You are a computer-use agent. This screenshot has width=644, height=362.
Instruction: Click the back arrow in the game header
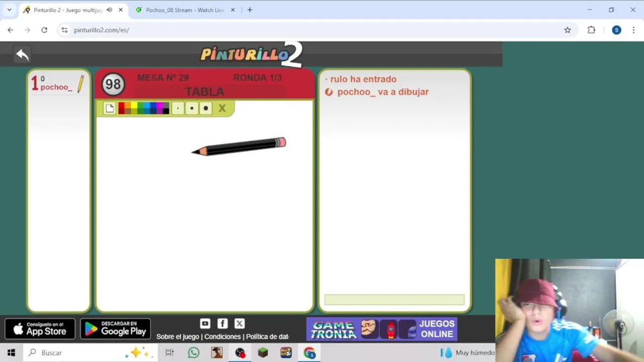tap(22, 54)
